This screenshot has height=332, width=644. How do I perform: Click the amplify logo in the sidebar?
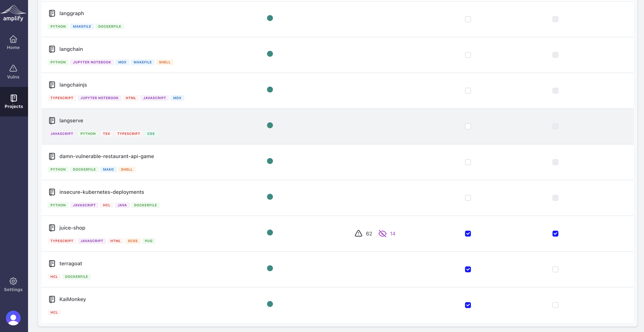[x=13, y=13]
